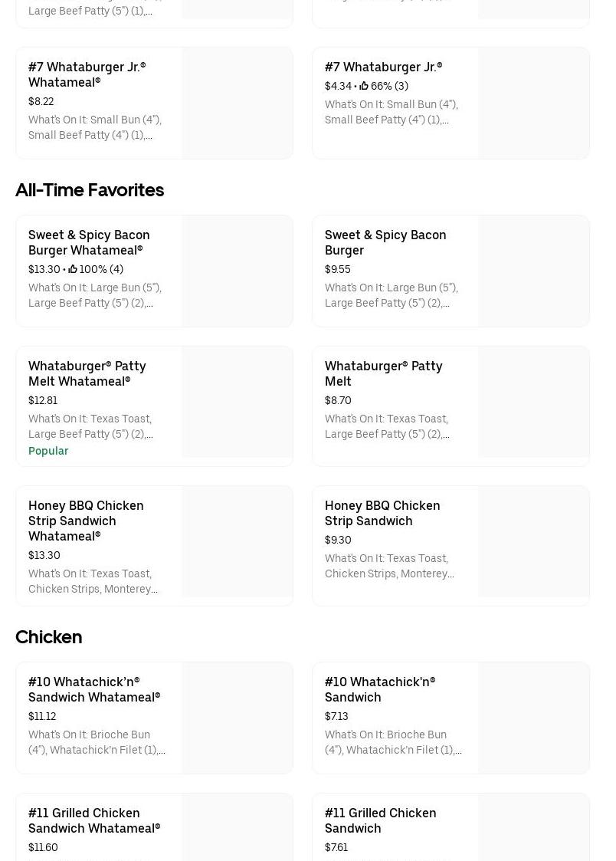Open Whataburger Patty Melt Whatameal title

(87, 373)
